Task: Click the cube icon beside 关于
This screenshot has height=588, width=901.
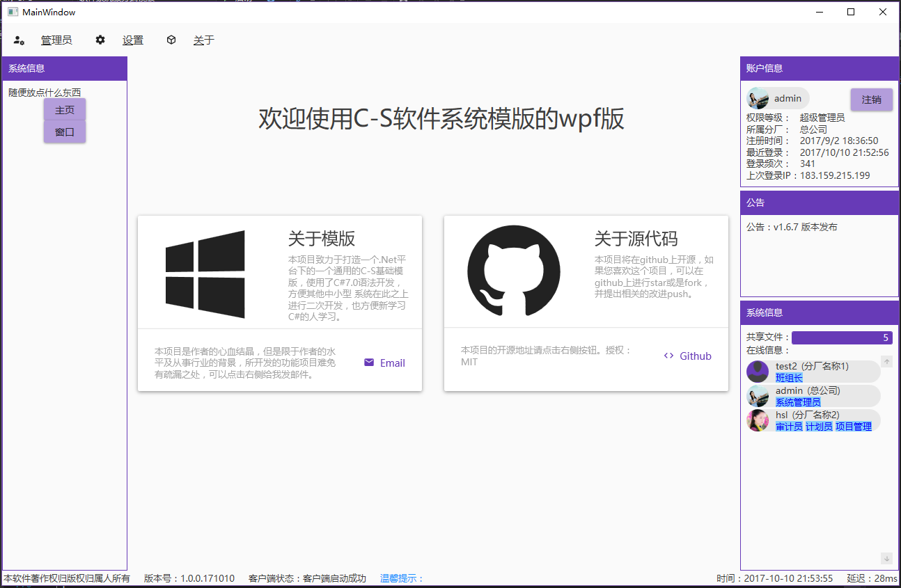Action: pyautogui.click(x=171, y=40)
